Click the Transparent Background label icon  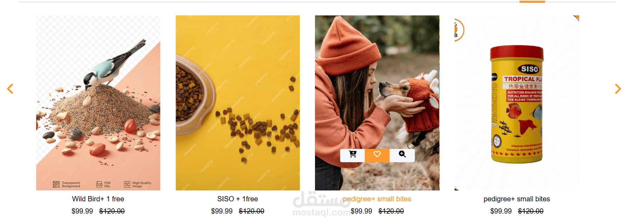[56, 185]
